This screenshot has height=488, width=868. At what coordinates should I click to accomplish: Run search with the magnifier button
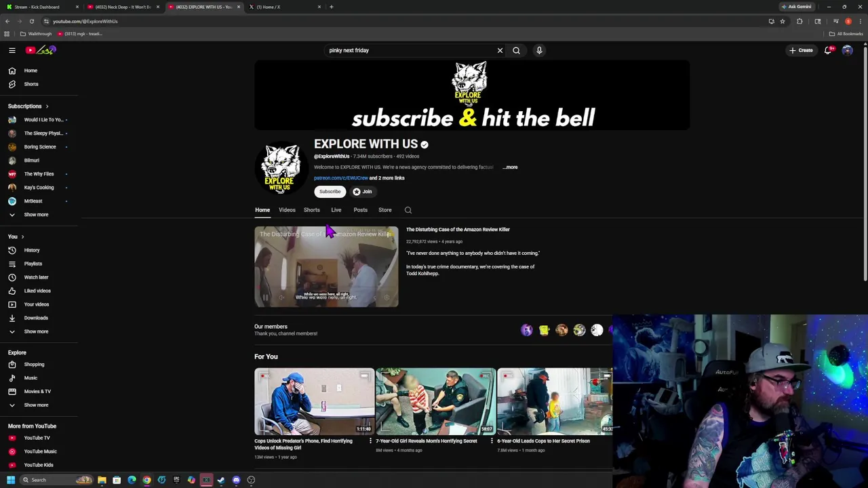[516, 50]
